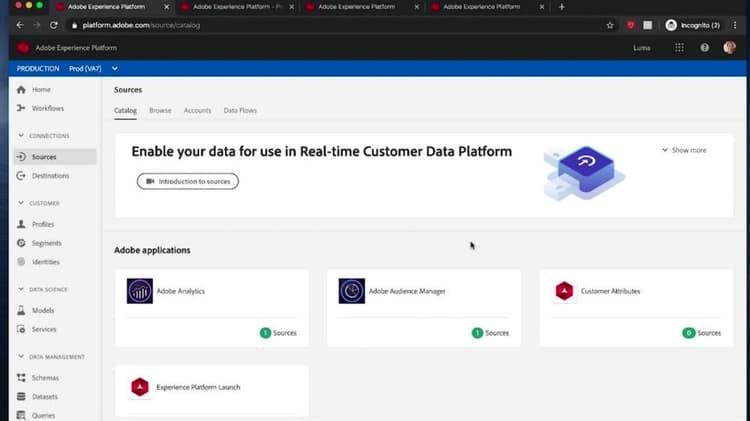Switch to the Browse tab
The width and height of the screenshot is (750, 421).
pyautogui.click(x=160, y=110)
